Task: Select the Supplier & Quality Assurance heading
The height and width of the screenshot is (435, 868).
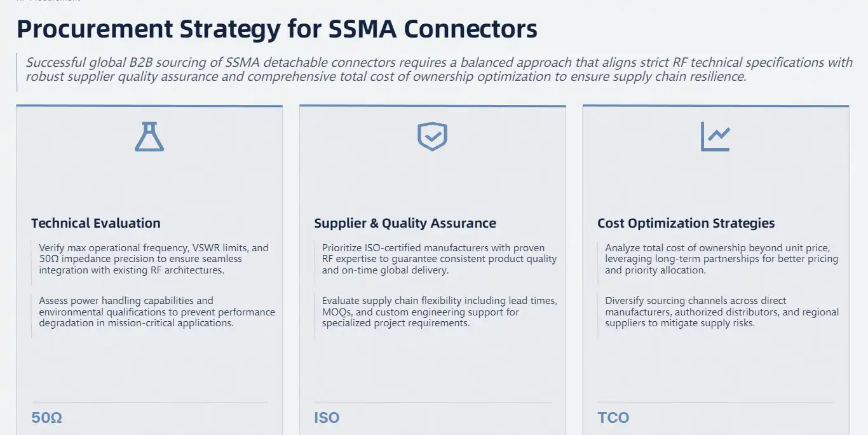Action: [x=405, y=223]
